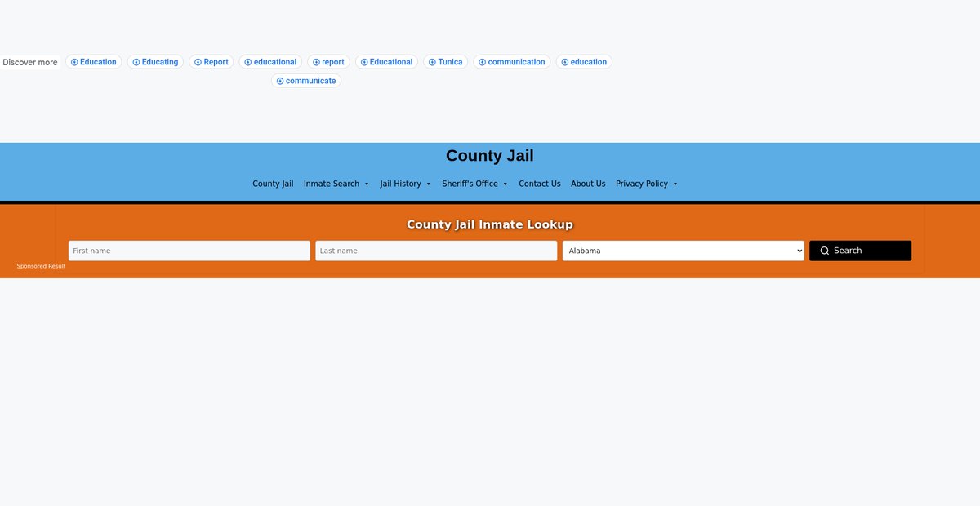The height and width of the screenshot is (506, 980).
Task: Click the Sponsored Result label
Action: point(42,266)
